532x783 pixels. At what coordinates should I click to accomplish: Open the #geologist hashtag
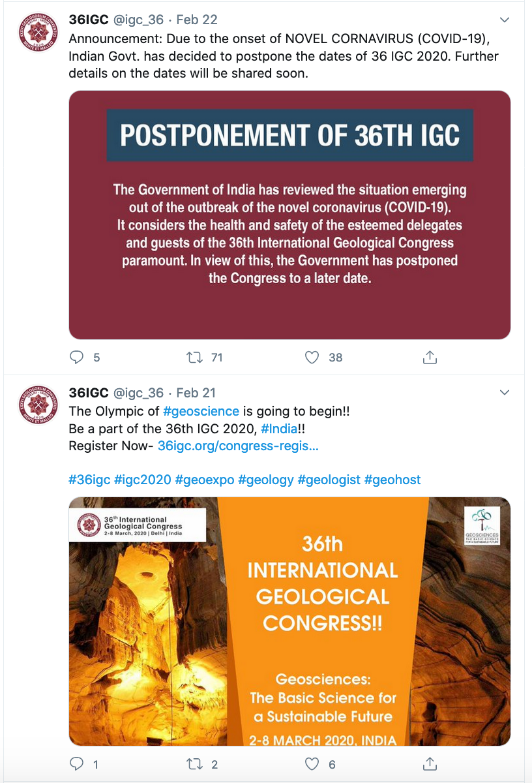[329, 480]
